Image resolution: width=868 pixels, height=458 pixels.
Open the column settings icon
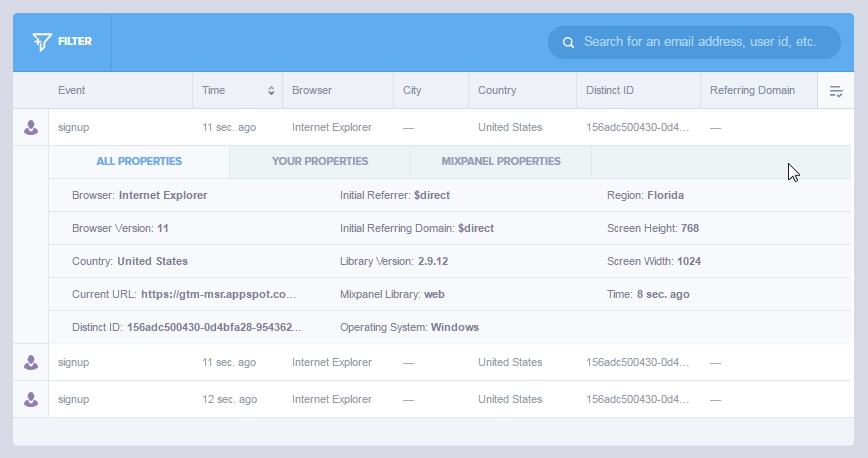836,91
